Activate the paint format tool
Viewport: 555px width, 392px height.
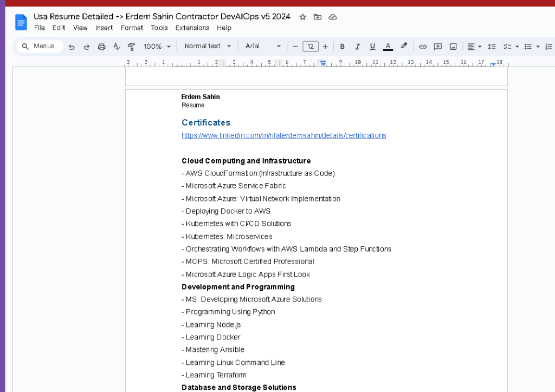click(x=131, y=47)
